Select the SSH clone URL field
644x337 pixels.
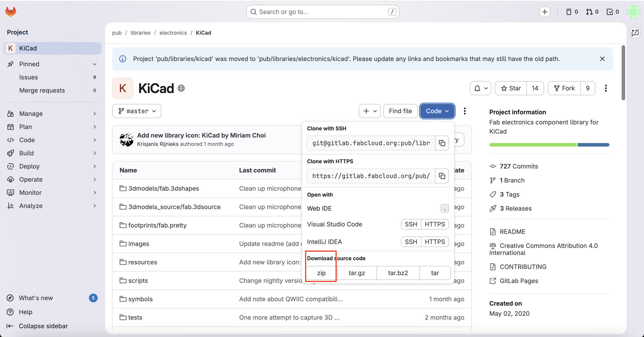(371, 143)
